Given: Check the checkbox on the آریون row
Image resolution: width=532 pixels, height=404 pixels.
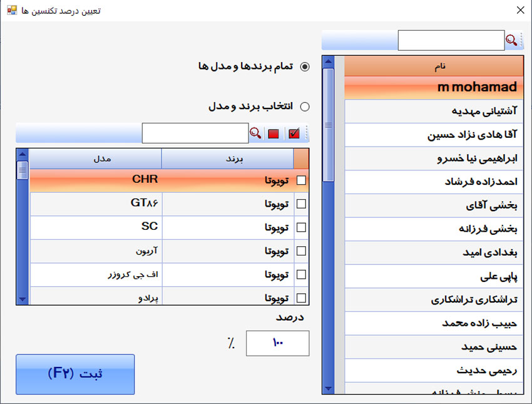Looking at the screenshot, I should click(300, 251).
